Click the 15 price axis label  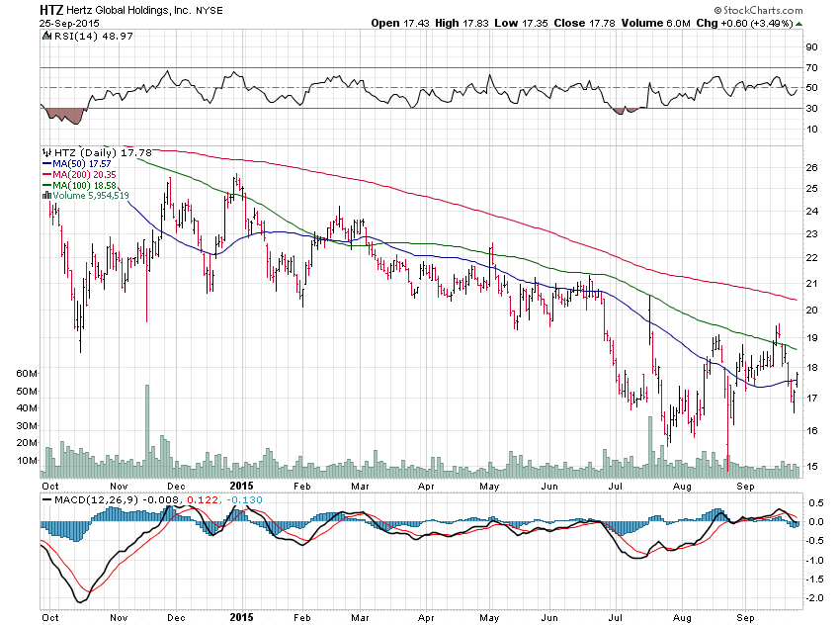(x=811, y=466)
